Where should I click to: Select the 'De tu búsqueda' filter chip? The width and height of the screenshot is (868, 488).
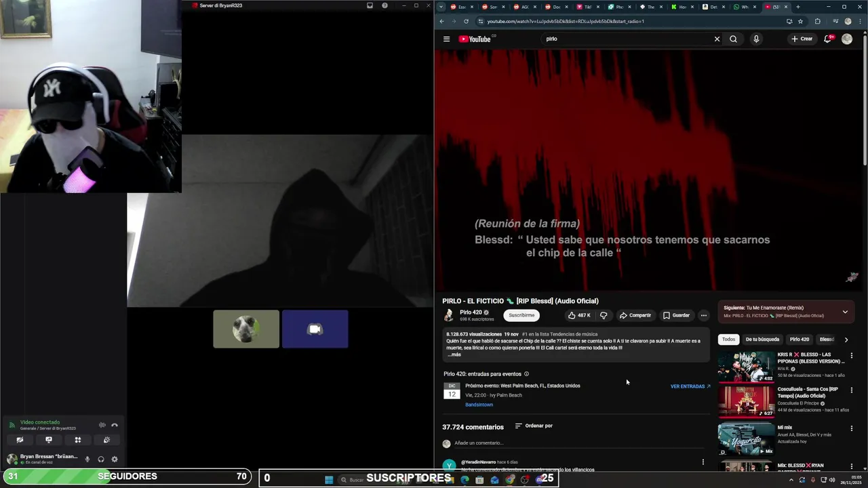(x=762, y=339)
